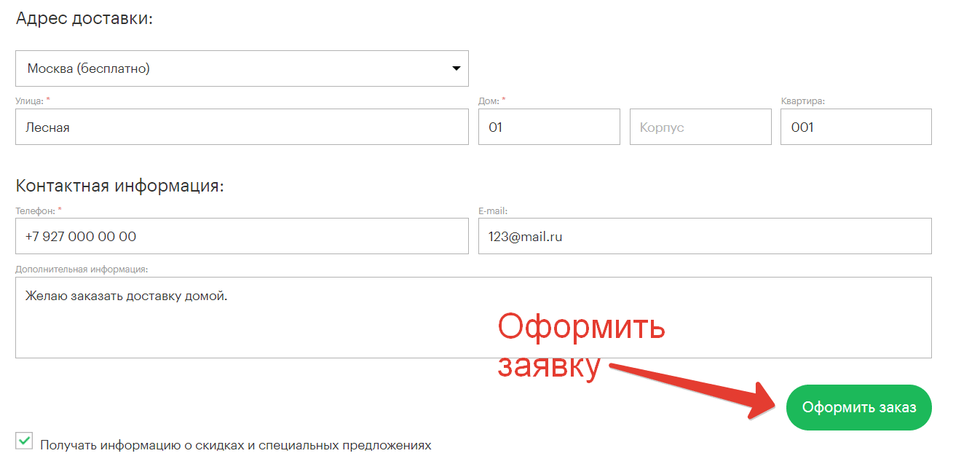
Task: Click the Дом label above house field
Action: [x=488, y=101]
